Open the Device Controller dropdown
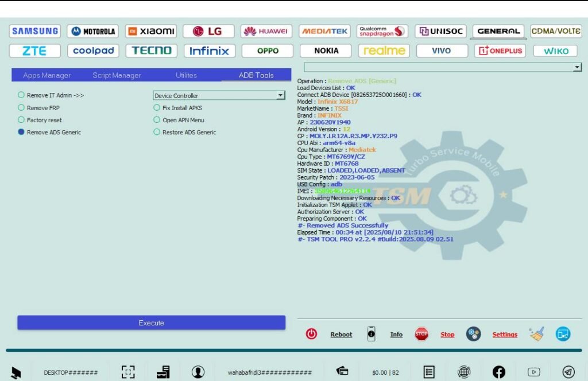Image resolution: width=588 pixels, height=381 pixels. tap(219, 95)
